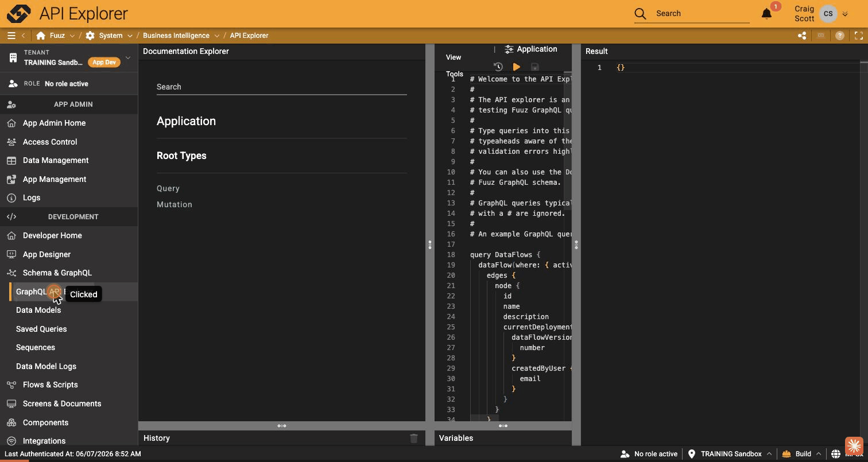868x462 pixels.
Task: Click the Components icon in sidebar
Action: (x=11, y=422)
